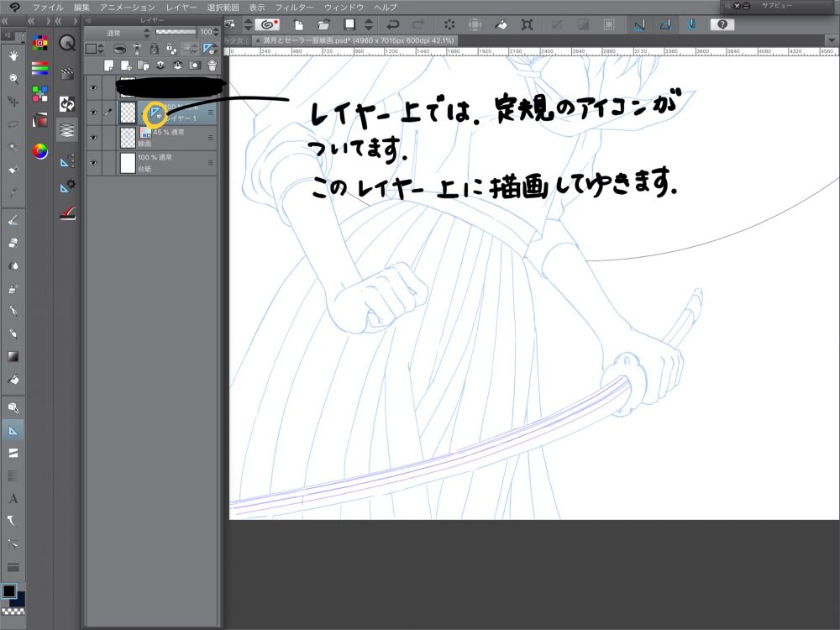Select the Zoom magnifier tool
The image size is (840, 630).
[x=13, y=78]
